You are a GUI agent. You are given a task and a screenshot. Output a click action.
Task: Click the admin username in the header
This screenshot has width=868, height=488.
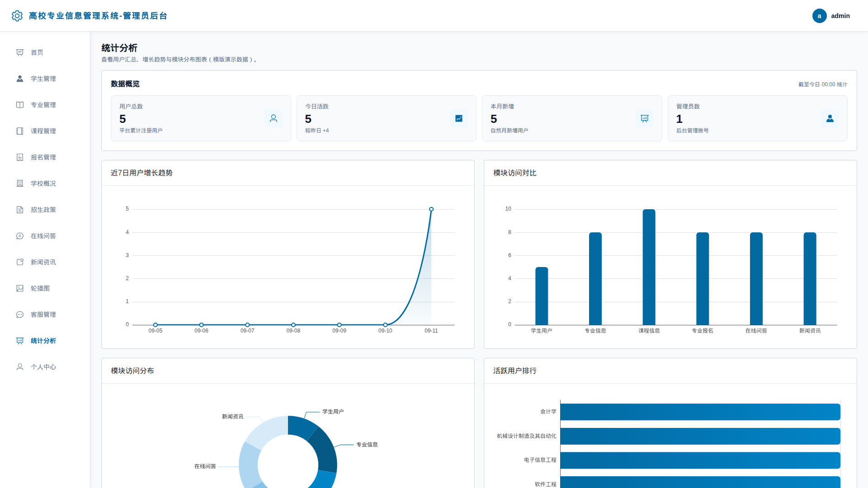click(x=840, y=16)
